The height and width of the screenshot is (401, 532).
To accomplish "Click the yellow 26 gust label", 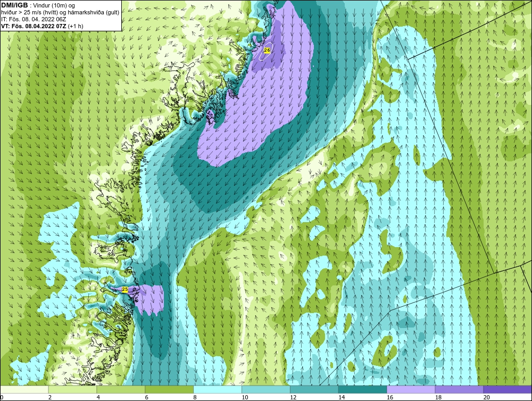I will (x=267, y=50).
